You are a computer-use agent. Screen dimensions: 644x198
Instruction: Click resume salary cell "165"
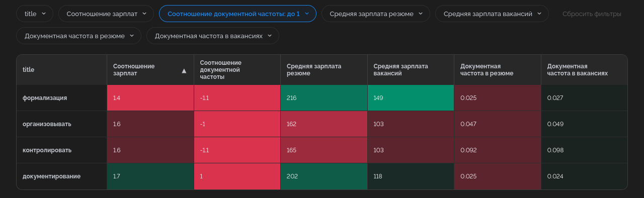point(324,150)
